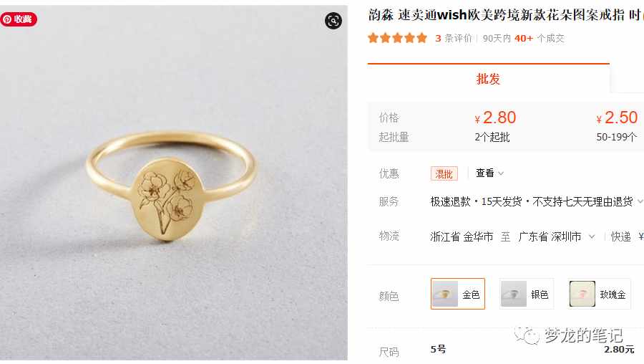Click the 40+ 个成交 transactions link

tap(540, 38)
